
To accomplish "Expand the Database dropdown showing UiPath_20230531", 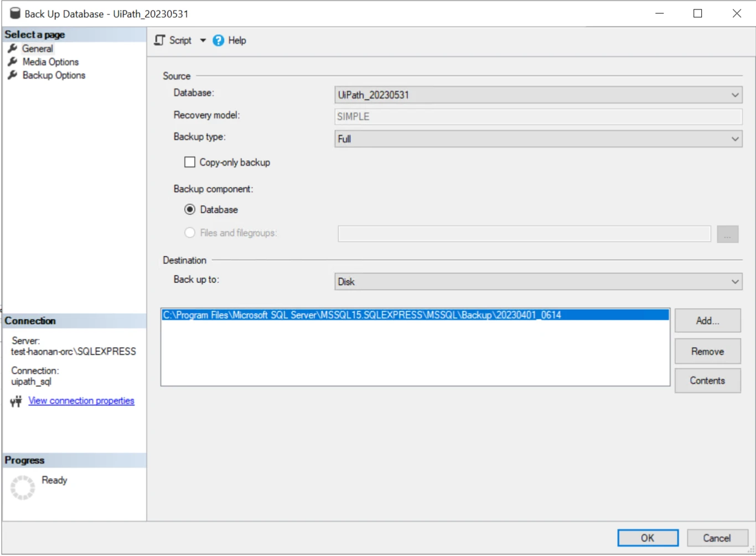I will click(538, 95).
